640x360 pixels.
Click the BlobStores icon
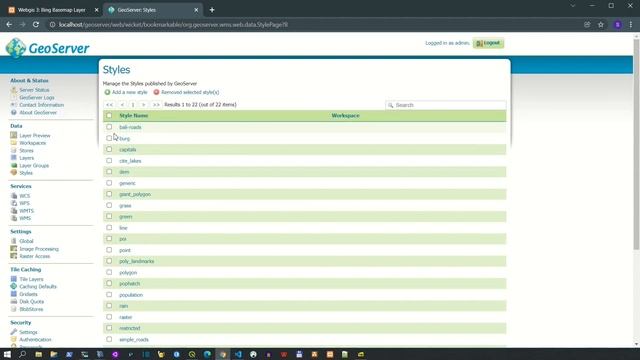14,309
